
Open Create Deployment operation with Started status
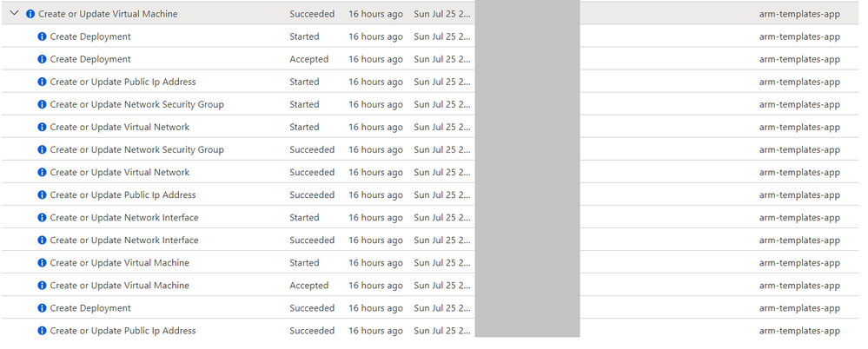[x=90, y=36]
